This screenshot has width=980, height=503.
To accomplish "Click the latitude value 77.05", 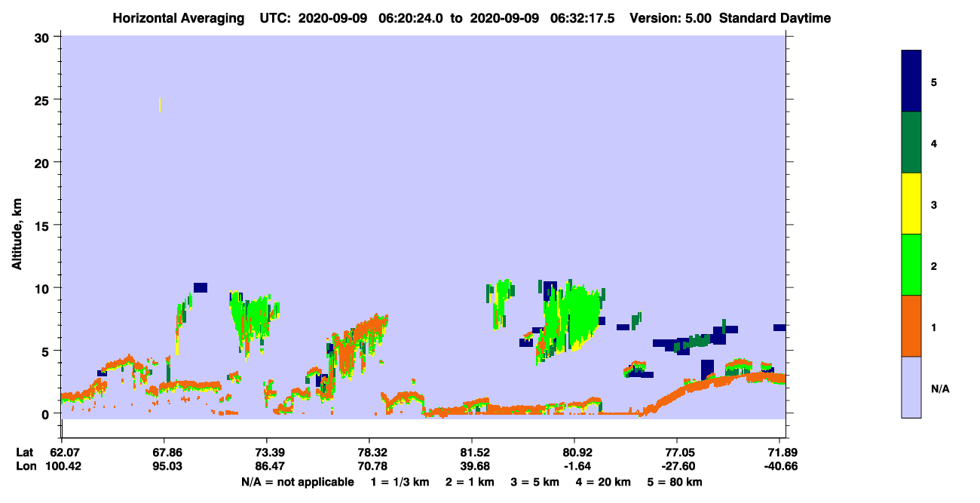I will coord(677,452).
